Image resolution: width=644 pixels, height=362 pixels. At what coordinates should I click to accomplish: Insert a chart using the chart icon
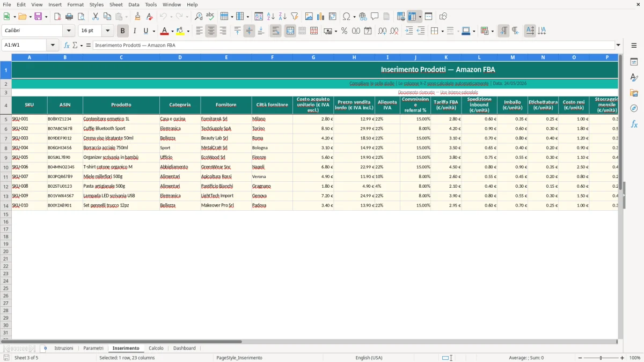pyautogui.click(x=321, y=17)
